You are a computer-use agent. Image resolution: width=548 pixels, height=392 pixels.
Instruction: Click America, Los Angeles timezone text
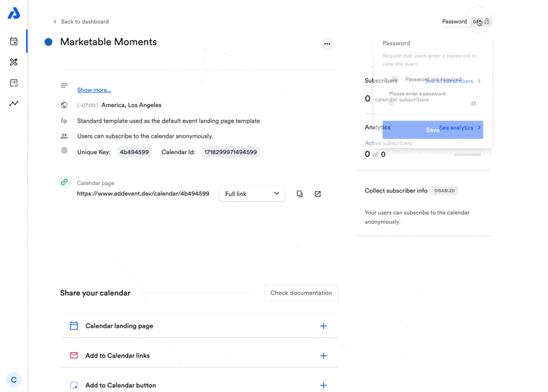pyautogui.click(x=132, y=106)
